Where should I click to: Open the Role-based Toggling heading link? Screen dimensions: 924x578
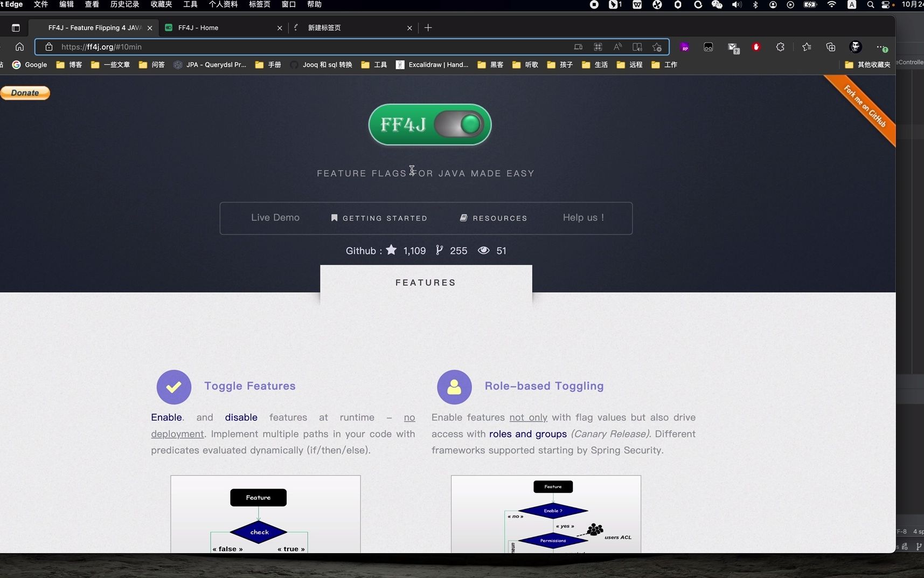pyautogui.click(x=544, y=386)
